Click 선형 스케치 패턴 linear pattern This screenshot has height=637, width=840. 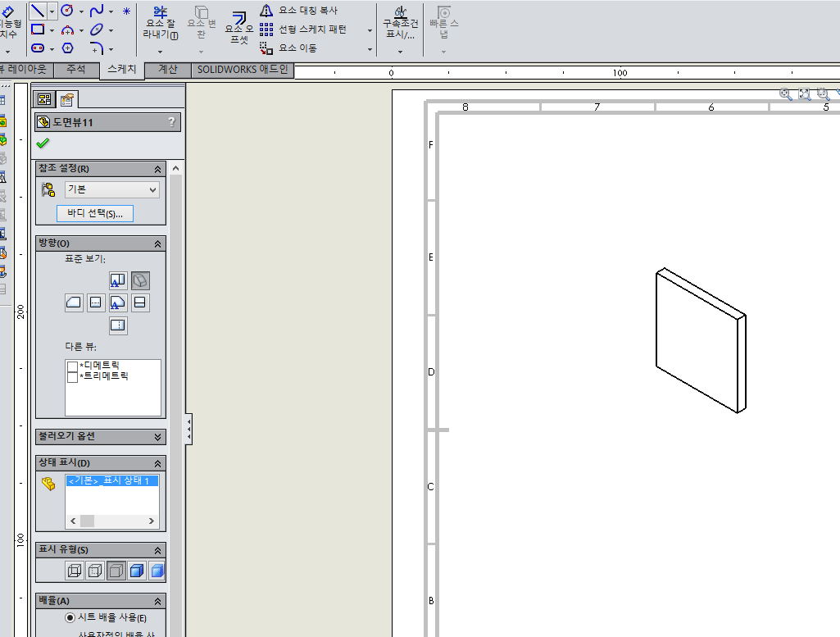click(303, 30)
